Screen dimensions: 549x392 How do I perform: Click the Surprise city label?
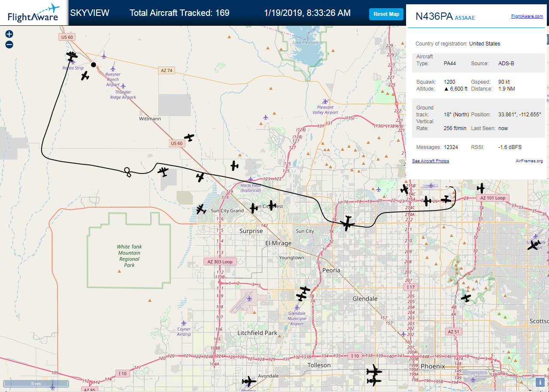coord(251,231)
